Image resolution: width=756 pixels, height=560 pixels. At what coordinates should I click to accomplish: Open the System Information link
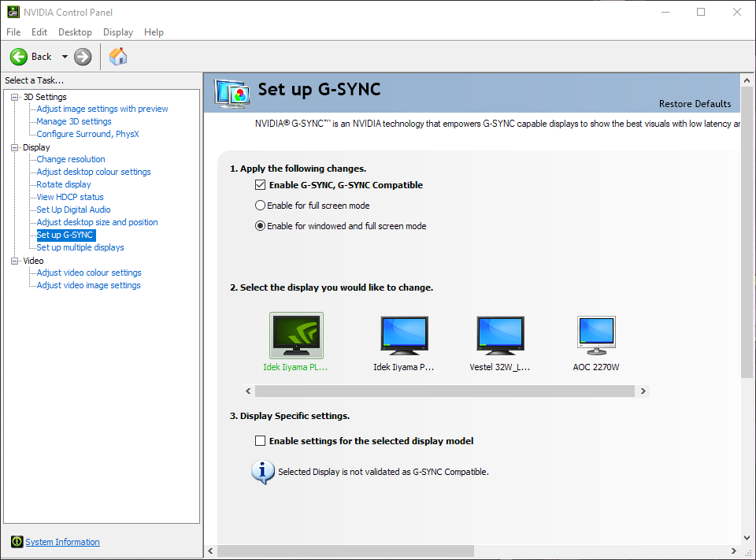click(63, 542)
